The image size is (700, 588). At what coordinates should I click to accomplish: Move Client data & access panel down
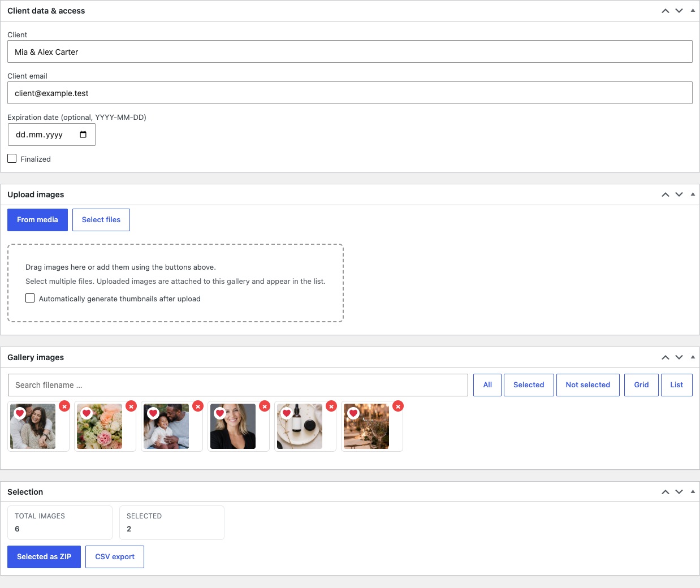[x=679, y=11]
